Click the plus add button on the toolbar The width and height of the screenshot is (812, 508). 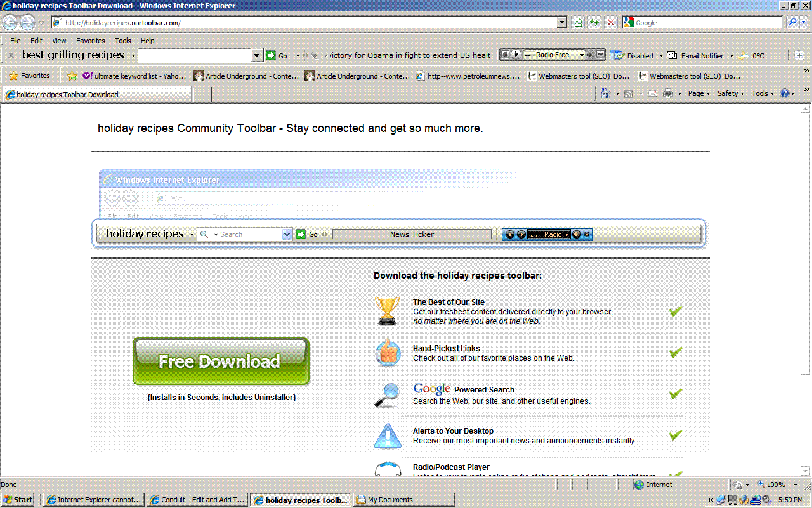pos(799,55)
